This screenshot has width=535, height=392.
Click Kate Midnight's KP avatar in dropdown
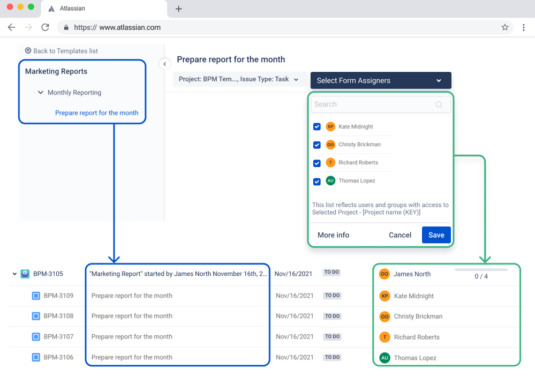pyautogui.click(x=330, y=126)
